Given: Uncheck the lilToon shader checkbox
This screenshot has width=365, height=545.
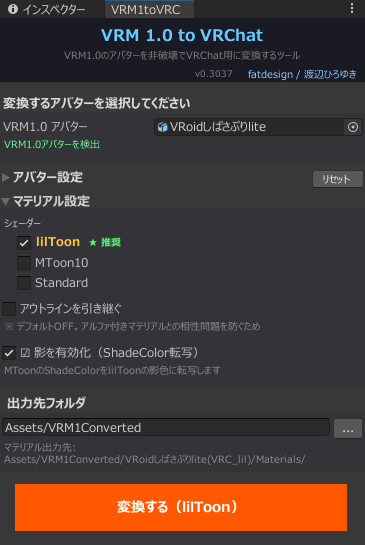Looking at the screenshot, I should [24, 243].
